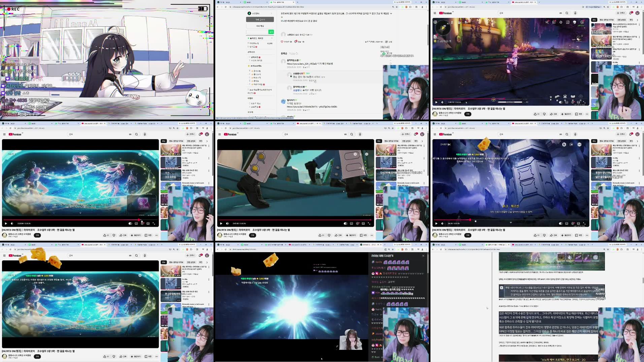This screenshot has width=644, height=362.
Task: Open settings gear on night street game video
Action: point(573,102)
